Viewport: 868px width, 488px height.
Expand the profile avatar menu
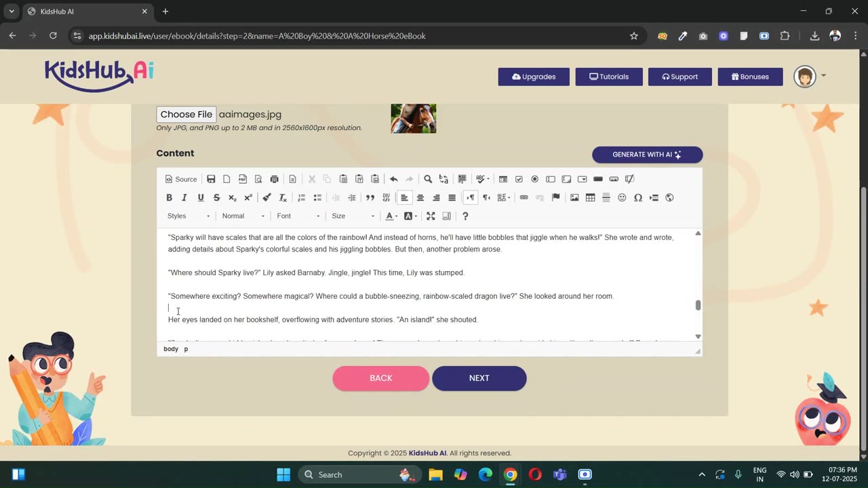click(810, 77)
